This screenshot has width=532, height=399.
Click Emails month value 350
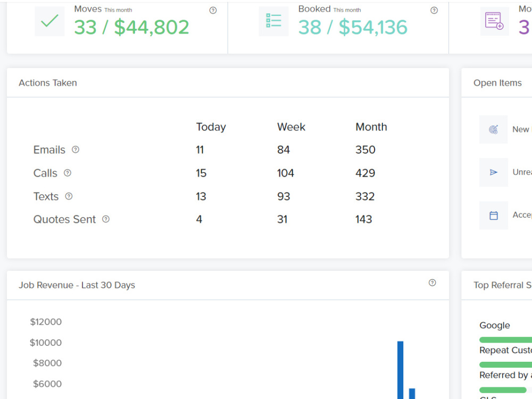point(365,149)
